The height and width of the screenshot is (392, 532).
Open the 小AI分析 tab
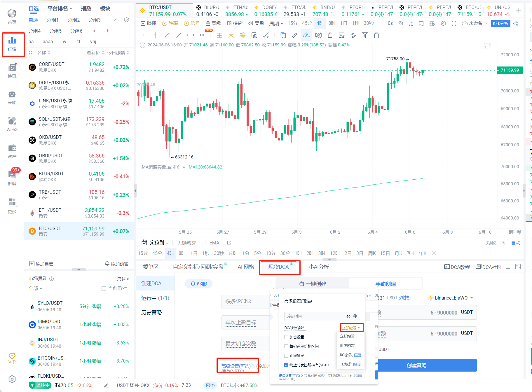(x=319, y=267)
